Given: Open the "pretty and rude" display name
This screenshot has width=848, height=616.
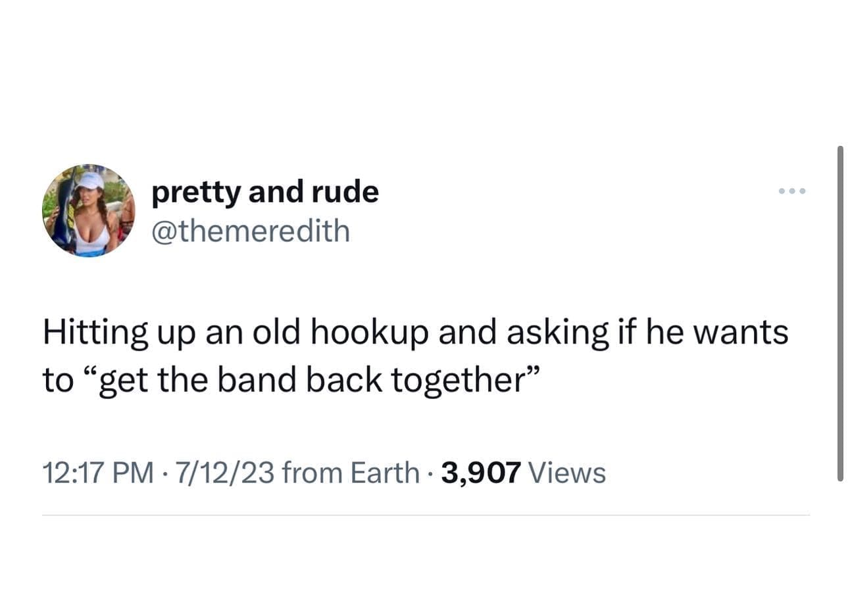Looking at the screenshot, I should click(x=265, y=192).
